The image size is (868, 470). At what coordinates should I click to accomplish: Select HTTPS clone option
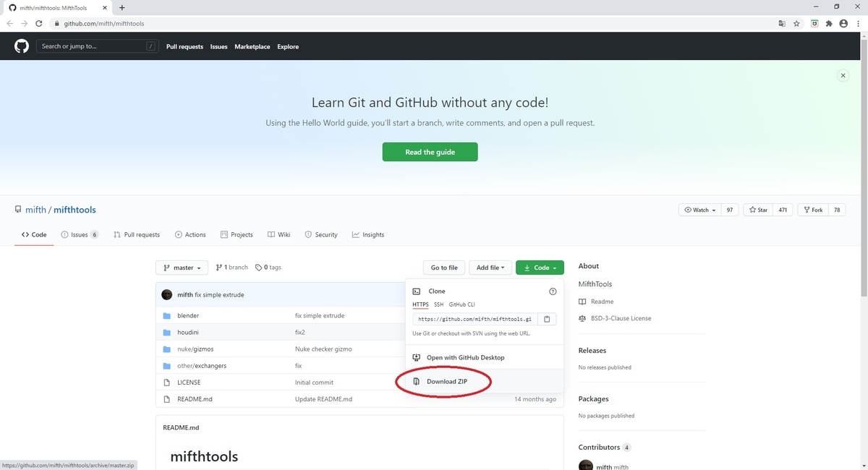pos(420,304)
